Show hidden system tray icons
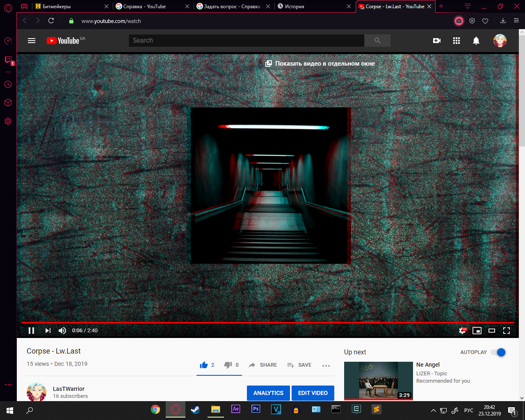Viewport: 525px width, 420px height. [x=433, y=410]
